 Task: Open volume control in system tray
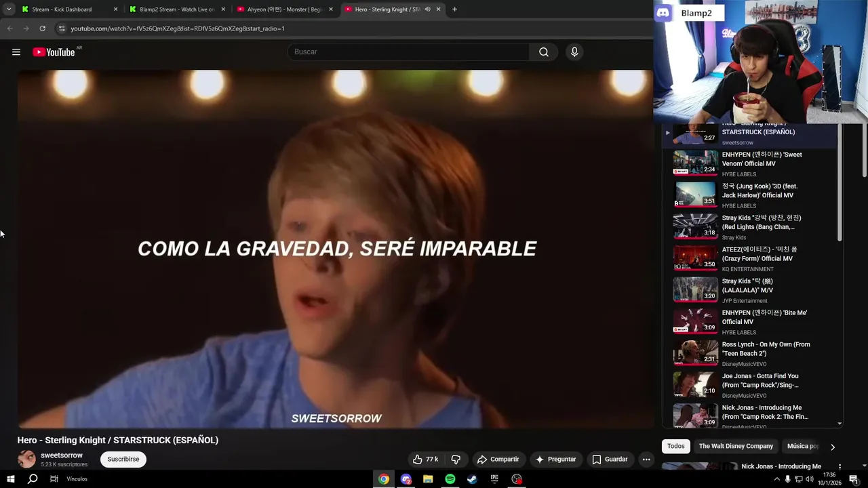[x=809, y=479]
